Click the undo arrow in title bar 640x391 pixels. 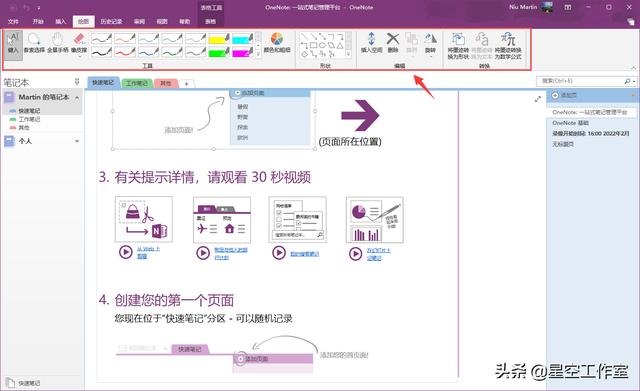tap(27, 7)
